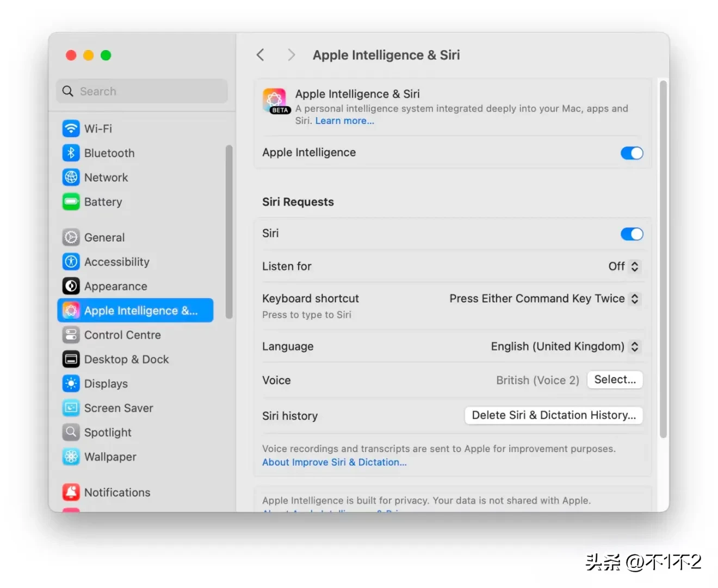Change the Keyboard shortcut popup selection
Screen dimensions: 718x588
click(x=544, y=299)
